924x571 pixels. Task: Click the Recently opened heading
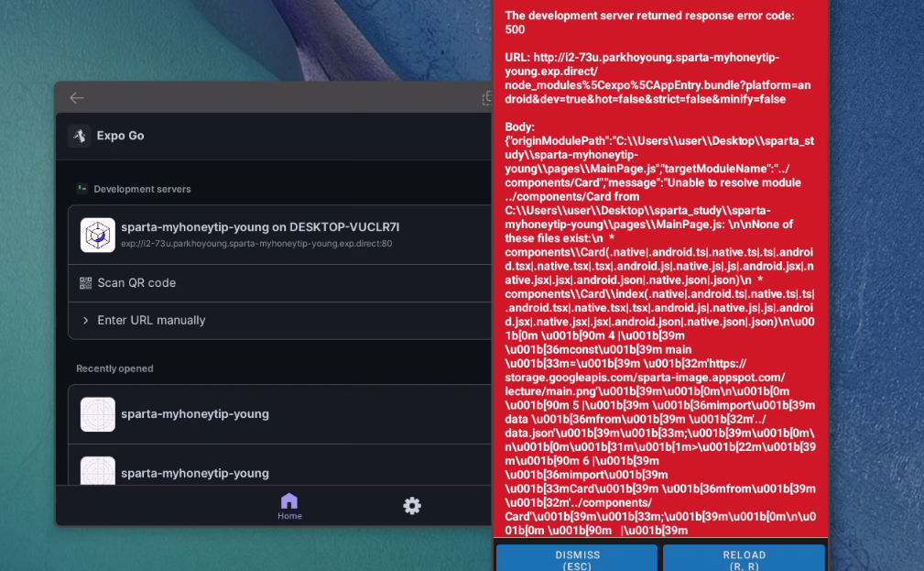pos(114,368)
